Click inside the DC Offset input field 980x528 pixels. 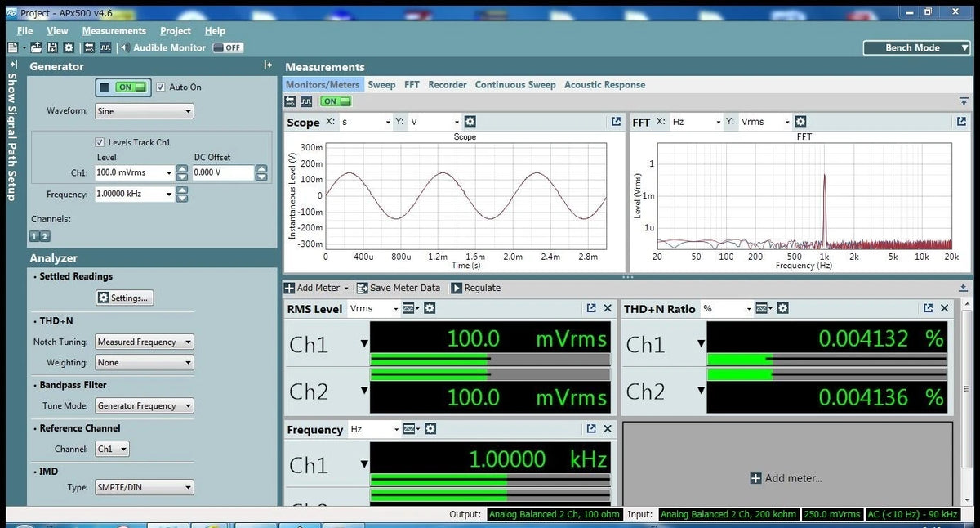[x=220, y=172]
